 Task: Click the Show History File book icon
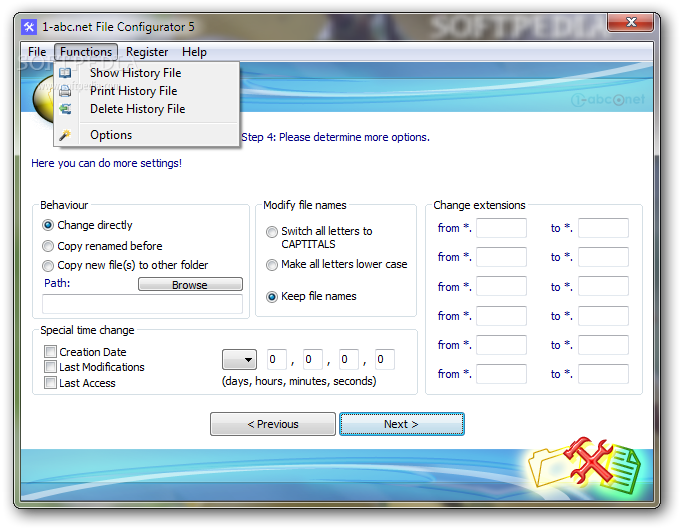point(65,73)
